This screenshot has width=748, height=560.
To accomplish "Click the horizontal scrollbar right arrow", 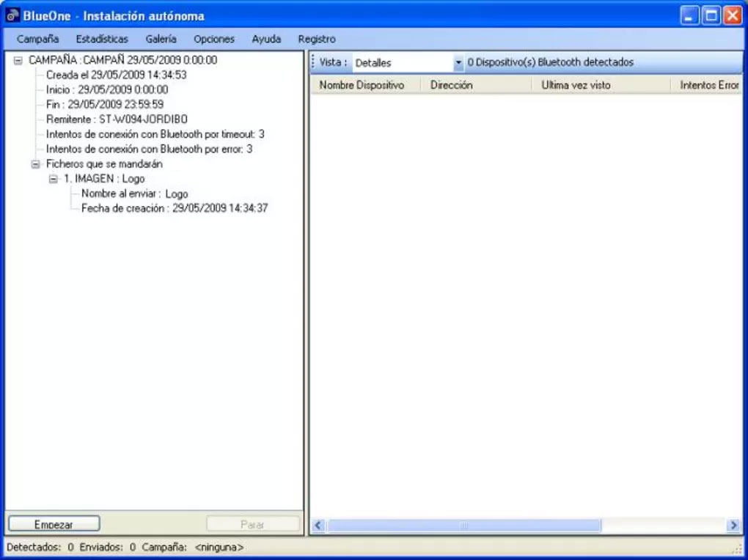I will 733,525.
